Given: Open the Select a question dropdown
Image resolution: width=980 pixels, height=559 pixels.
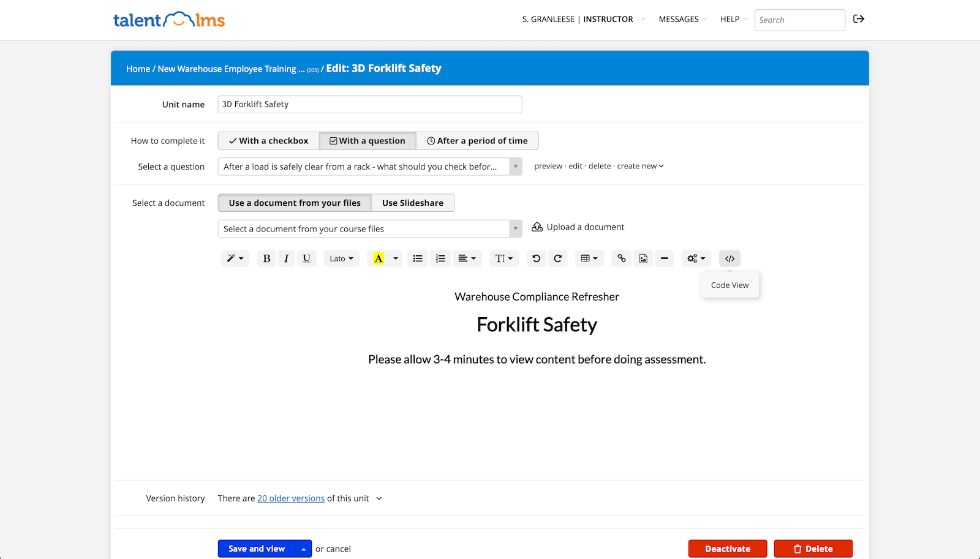Looking at the screenshot, I should (x=370, y=167).
